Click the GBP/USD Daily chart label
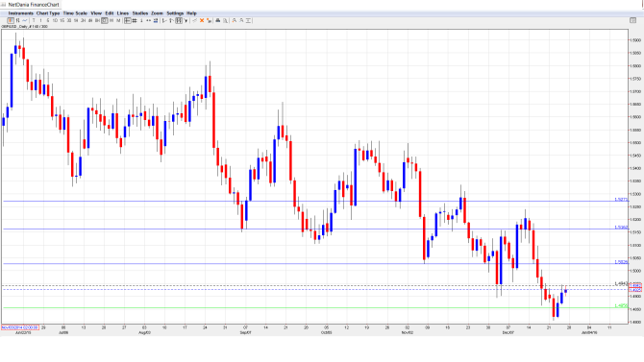The width and height of the screenshot is (644, 362). click(x=24, y=26)
